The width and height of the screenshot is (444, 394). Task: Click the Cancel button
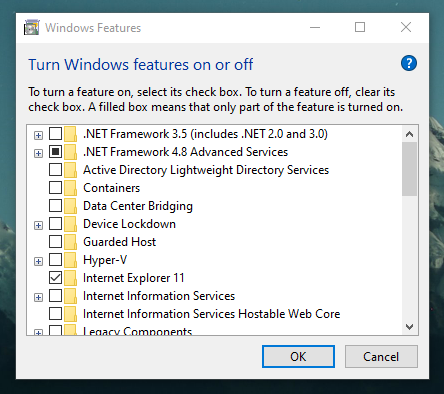[x=381, y=357]
